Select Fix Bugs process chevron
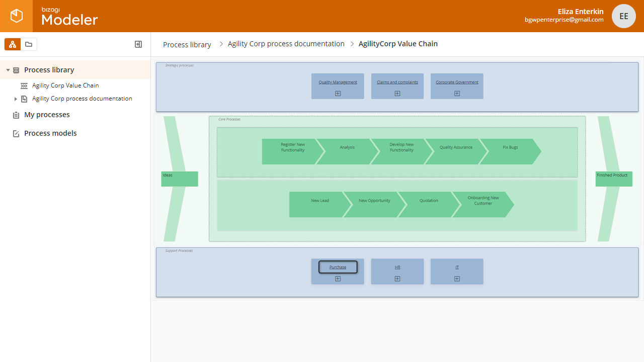 [x=510, y=151]
